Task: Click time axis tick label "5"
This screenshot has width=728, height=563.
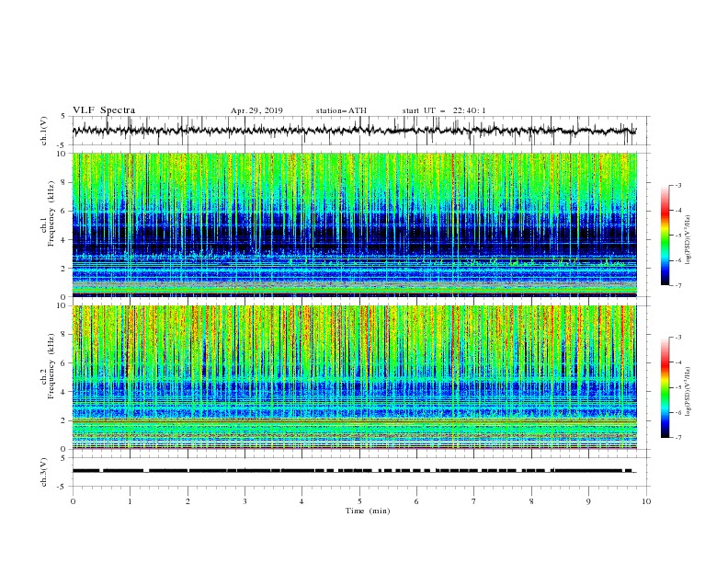Action: point(359,501)
